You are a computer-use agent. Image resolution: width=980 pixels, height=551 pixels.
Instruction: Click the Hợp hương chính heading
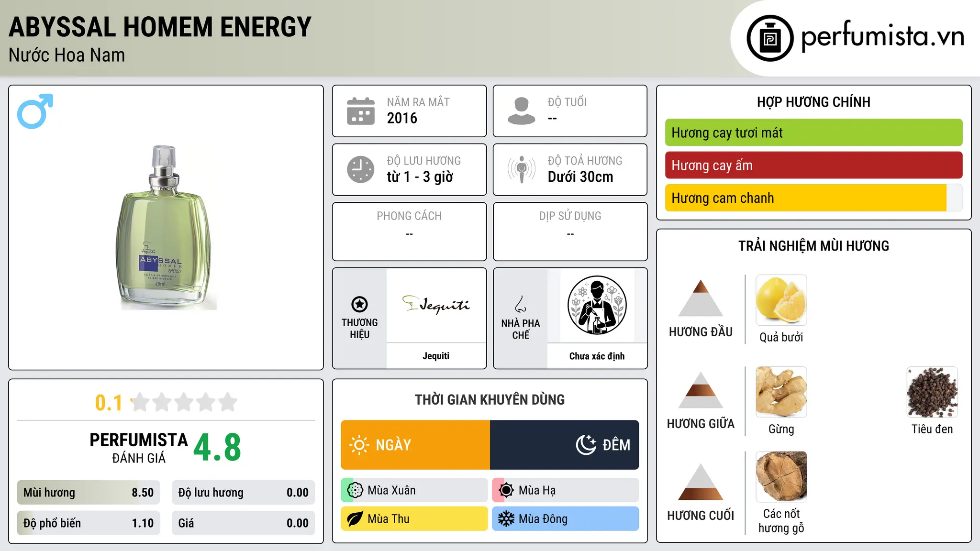click(813, 102)
